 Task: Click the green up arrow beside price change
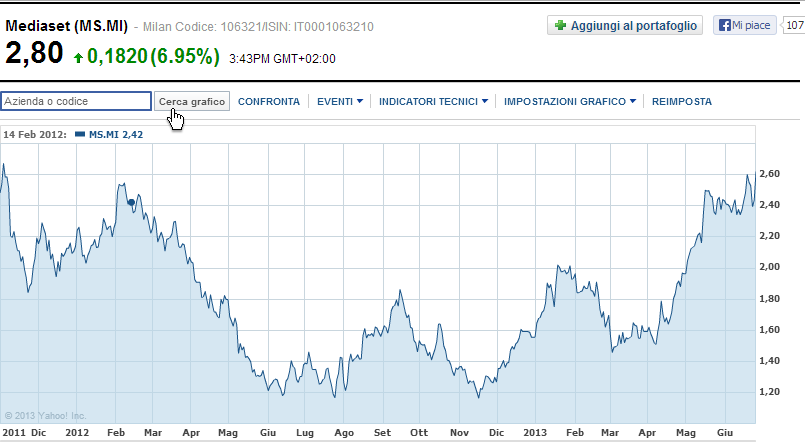[79, 58]
